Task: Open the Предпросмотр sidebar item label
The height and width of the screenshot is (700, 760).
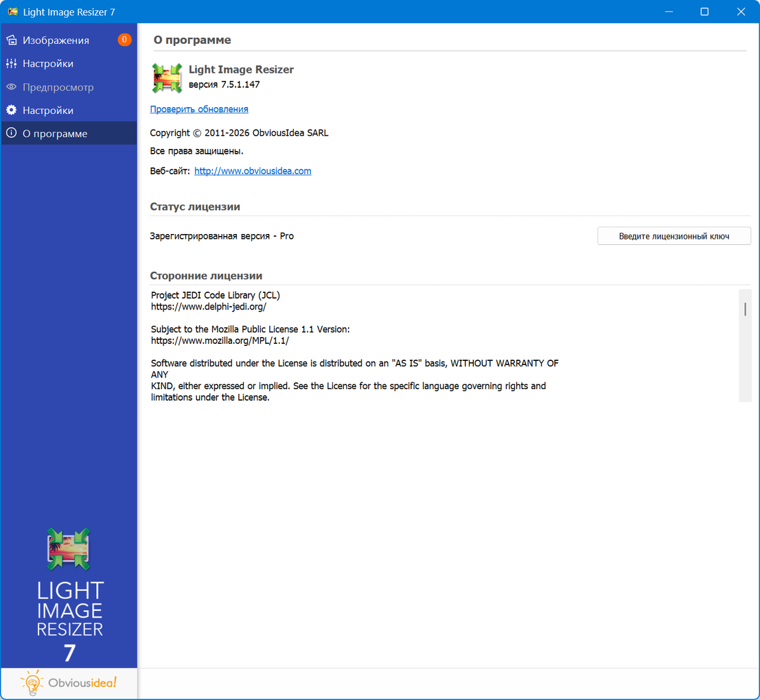Action: point(58,87)
